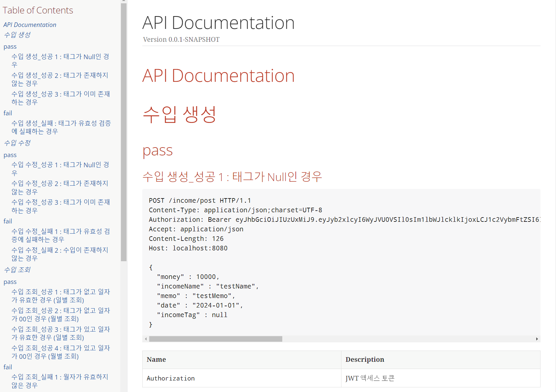This screenshot has width=556, height=392.
Task: Click '"incomeTag" : null' JSON line
Action: pos(192,315)
